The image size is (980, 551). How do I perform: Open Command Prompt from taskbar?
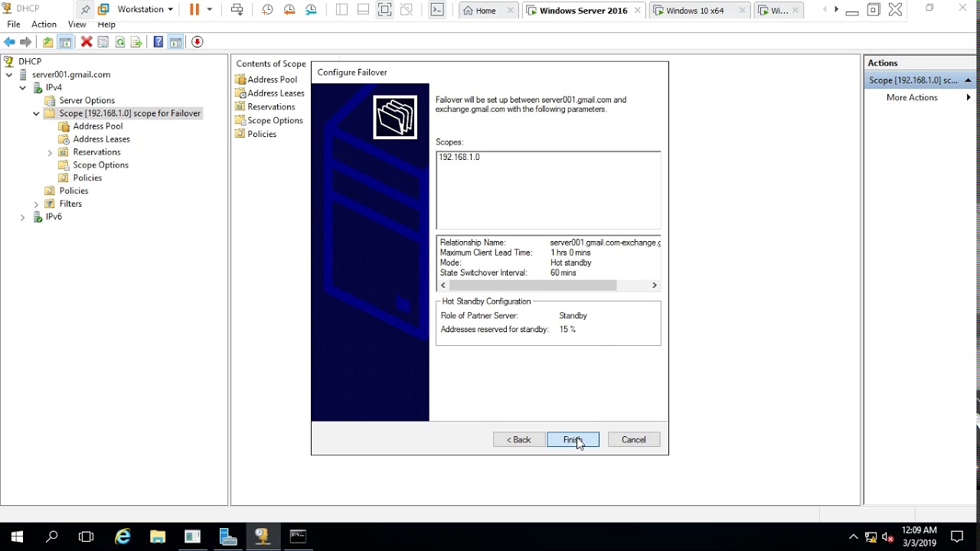pyautogui.click(x=298, y=536)
